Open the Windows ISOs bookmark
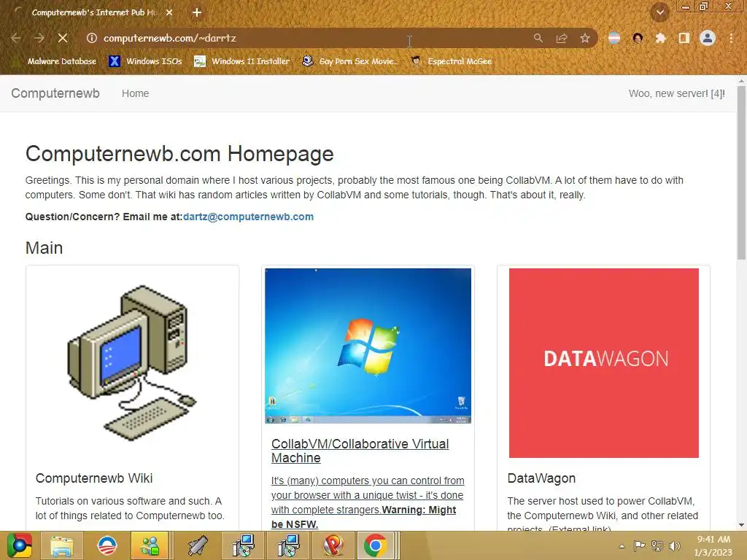 point(145,61)
